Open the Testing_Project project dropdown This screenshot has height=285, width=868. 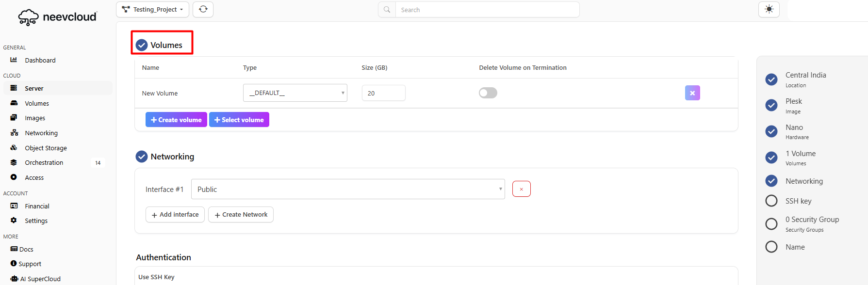pos(152,9)
